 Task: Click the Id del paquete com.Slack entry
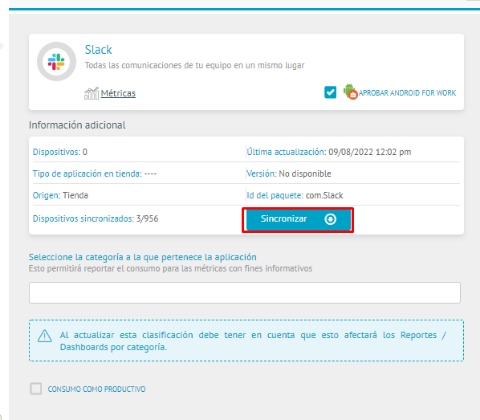pyautogui.click(x=295, y=195)
